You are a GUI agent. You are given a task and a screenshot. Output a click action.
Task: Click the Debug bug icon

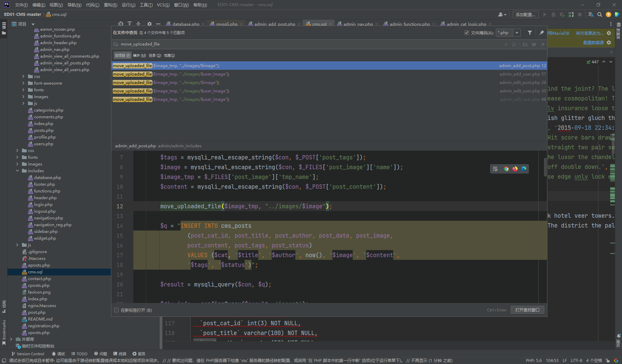(553, 14)
